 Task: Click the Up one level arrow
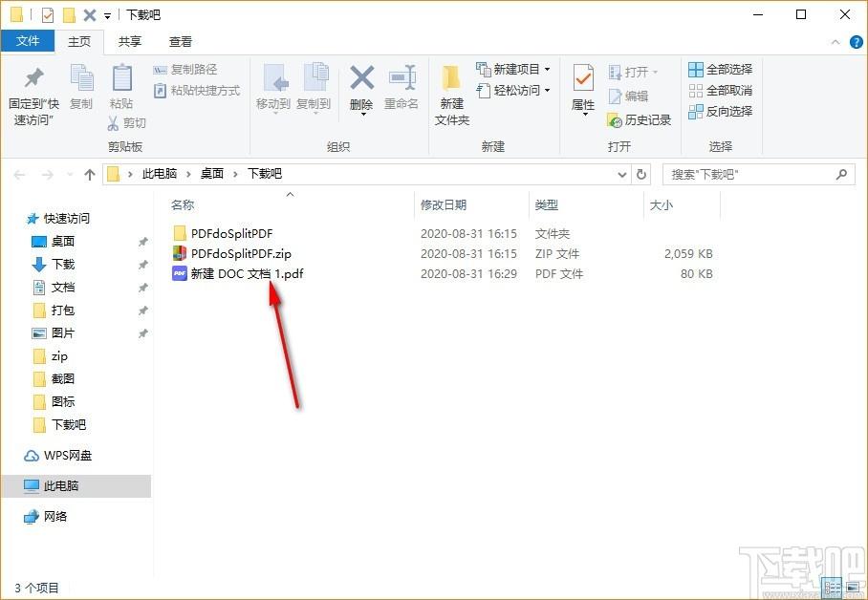tap(90, 175)
